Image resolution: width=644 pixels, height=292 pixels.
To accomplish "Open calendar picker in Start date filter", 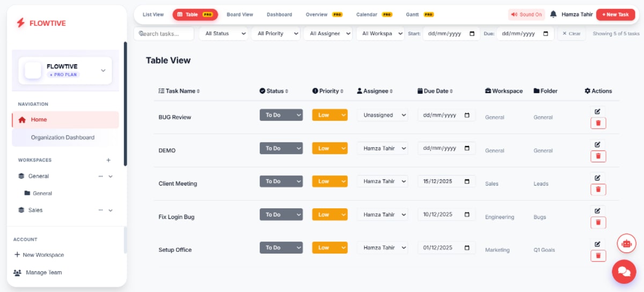I will pyautogui.click(x=472, y=33).
